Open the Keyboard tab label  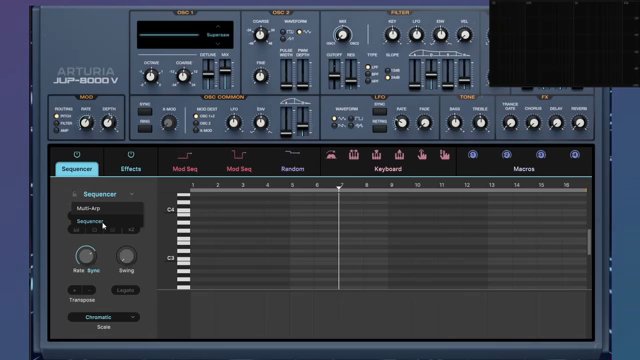tap(388, 169)
